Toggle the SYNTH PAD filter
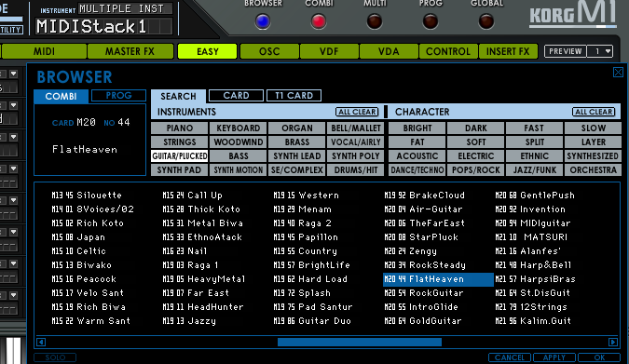Screen dimensions: 629x364 click(x=180, y=170)
